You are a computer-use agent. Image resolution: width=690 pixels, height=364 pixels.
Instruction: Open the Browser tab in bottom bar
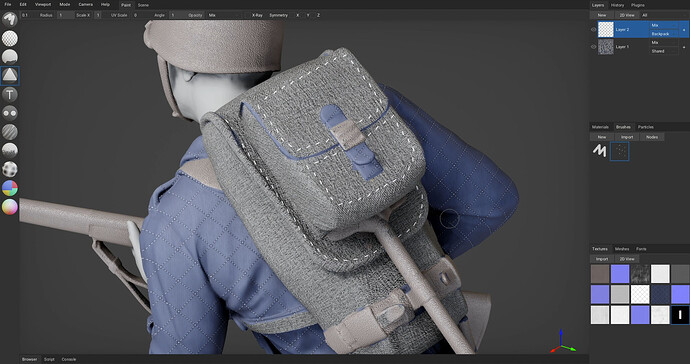(29, 359)
